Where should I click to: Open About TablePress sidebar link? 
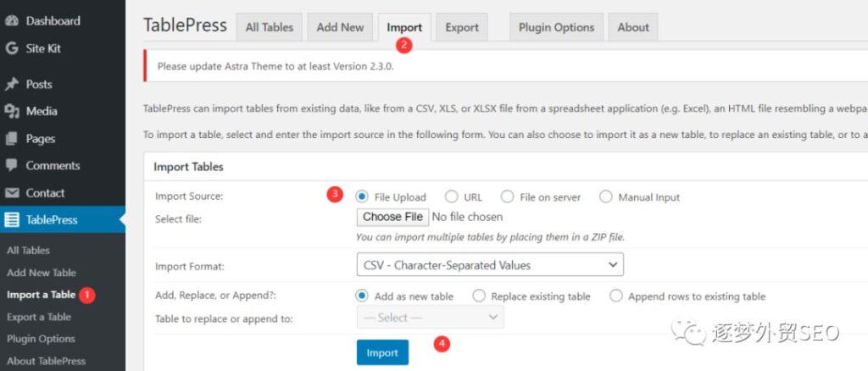click(x=46, y=361)
